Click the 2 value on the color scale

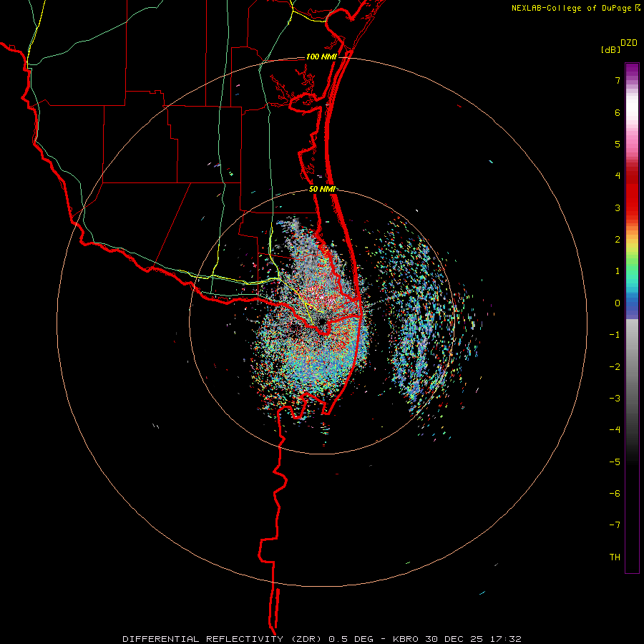pos(618,240)
